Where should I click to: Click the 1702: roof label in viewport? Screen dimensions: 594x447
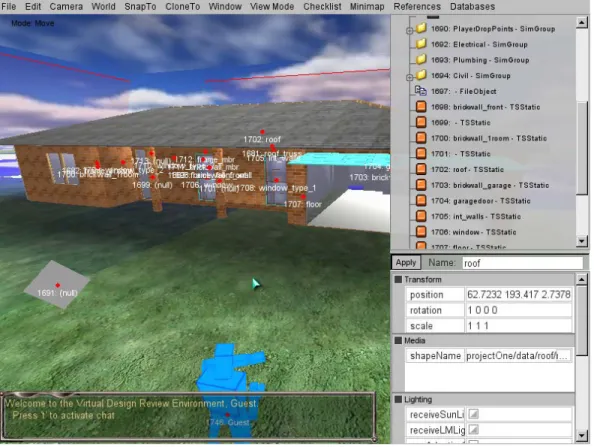pos(262,139)
